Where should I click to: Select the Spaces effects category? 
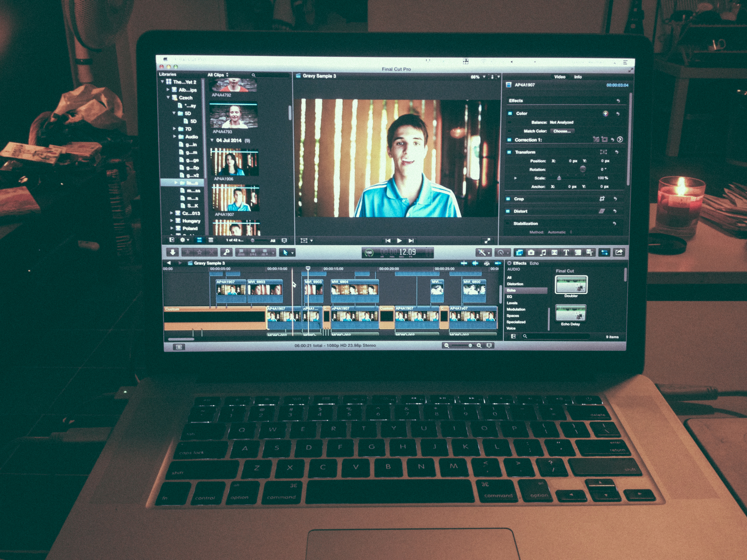click(513, 316)
